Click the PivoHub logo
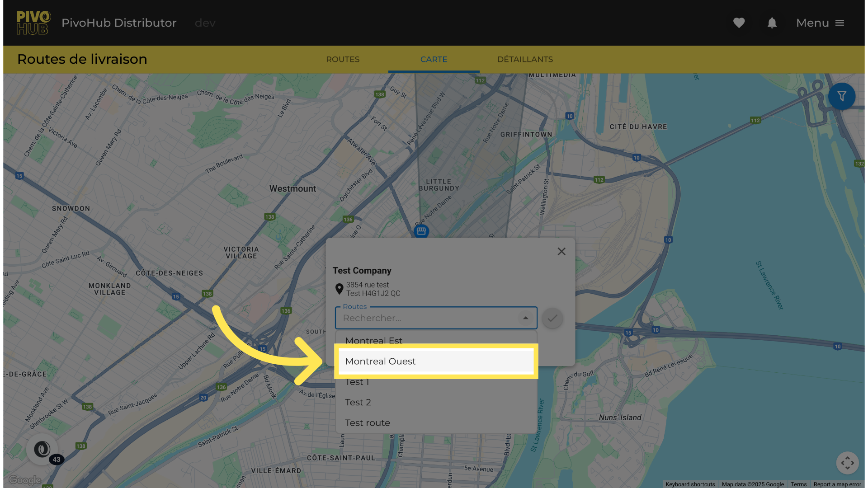Image resolution: width=868 pixels, height=488 pixels. click(33, 23)
